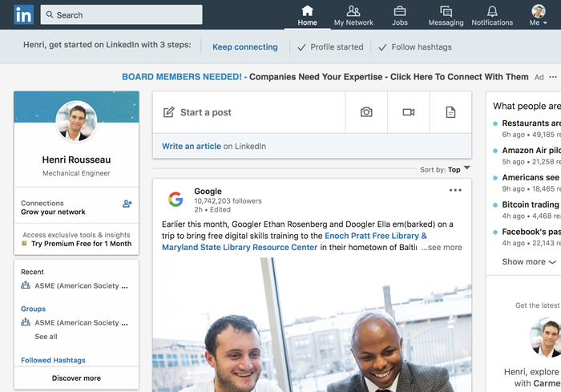
Task: Open the Me profile dropdown menu
Action: [x=537, y=14]
